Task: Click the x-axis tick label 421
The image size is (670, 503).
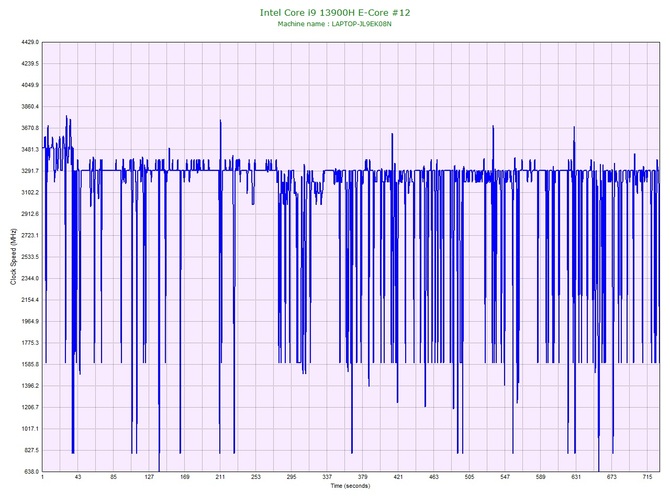Action: (398, 477)
